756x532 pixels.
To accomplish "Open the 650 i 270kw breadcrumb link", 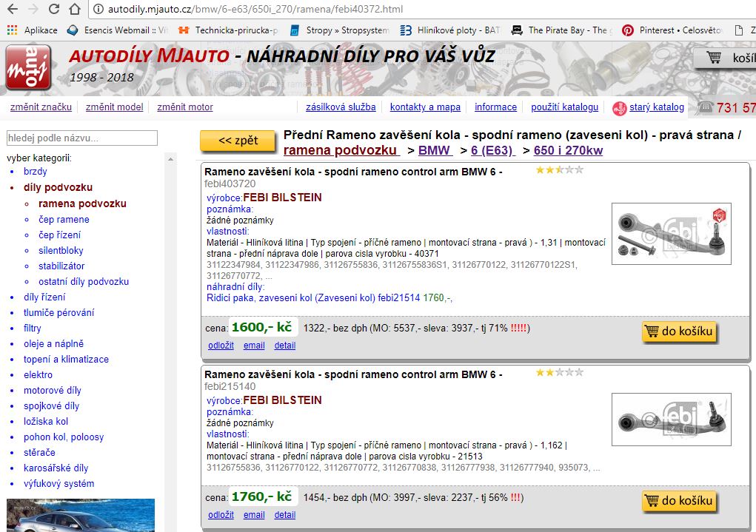I will (x=568, y=150).
